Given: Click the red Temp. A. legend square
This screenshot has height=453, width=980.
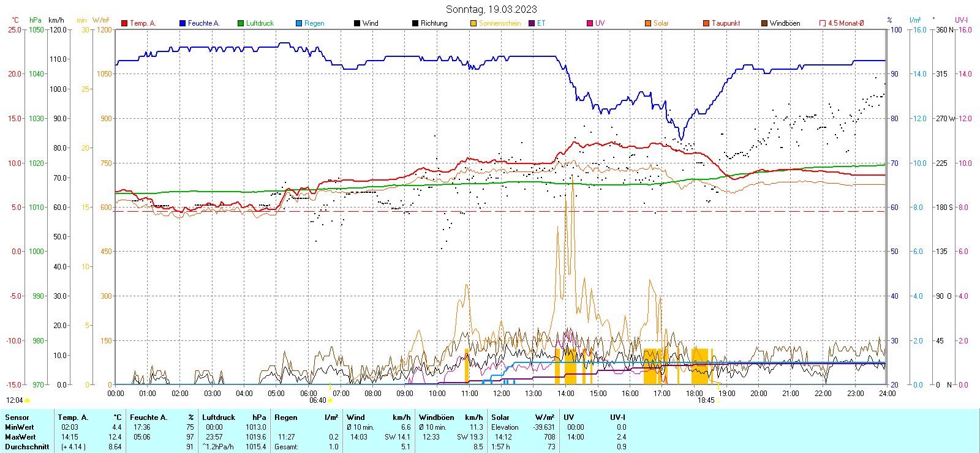Looking at the screenshot, I should [x=124, y=23].
